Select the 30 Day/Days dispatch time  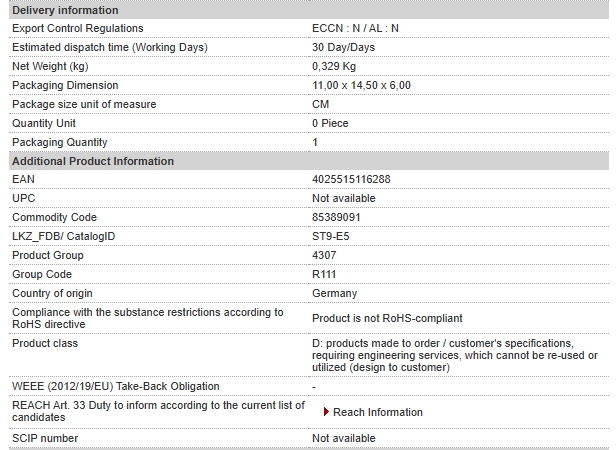343,47
